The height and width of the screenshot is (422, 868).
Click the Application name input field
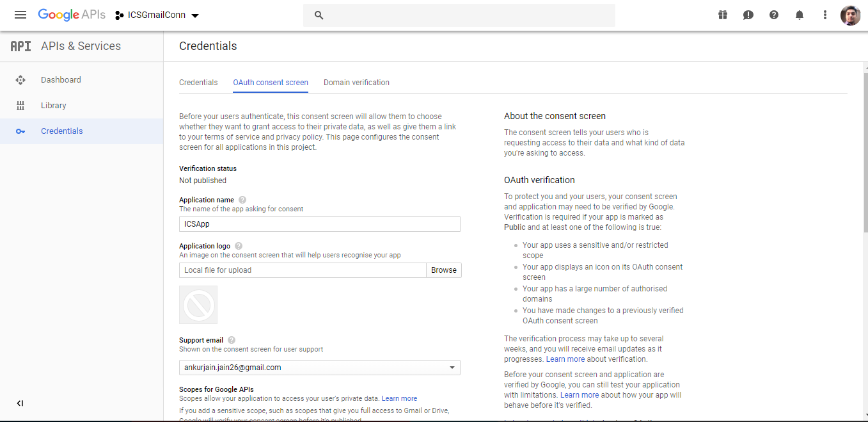click(x=319, y=224)
